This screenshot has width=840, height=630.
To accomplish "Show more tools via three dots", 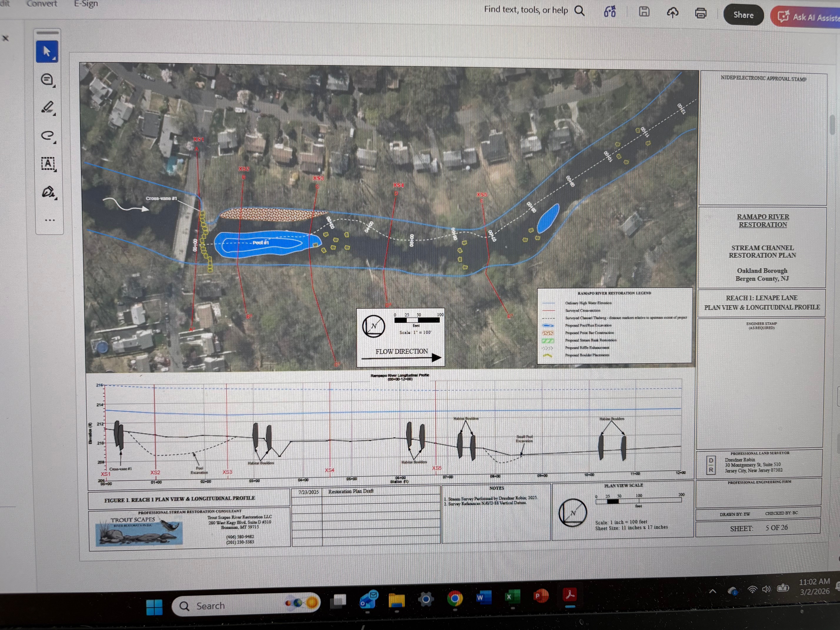I will 49,220.
